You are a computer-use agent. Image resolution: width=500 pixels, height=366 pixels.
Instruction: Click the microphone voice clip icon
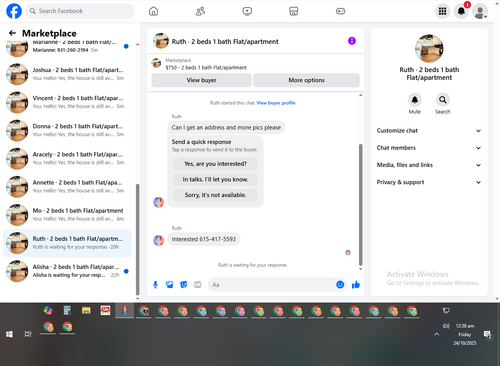155,285
